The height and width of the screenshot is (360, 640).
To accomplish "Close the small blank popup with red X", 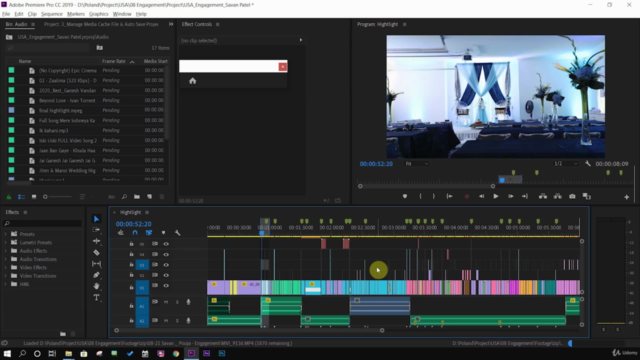I will click(x=282, y=67).
